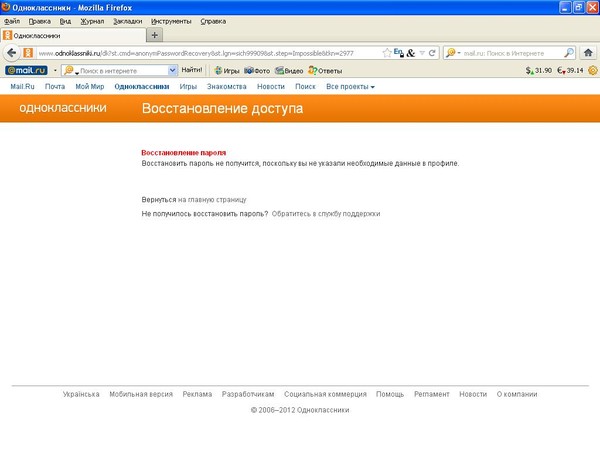Screen dimensions: 600x450
Task: Click the En language switch icon in address bar
Action: pyautogui.click(x=399, y=53)
